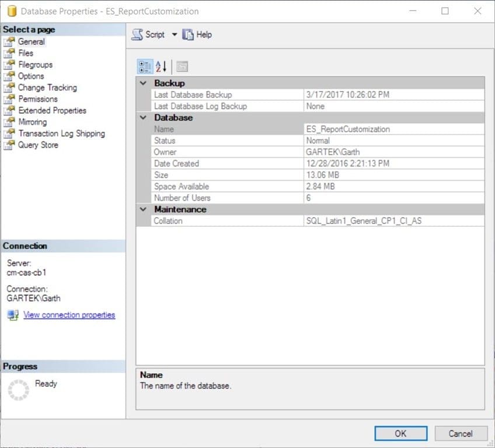Screen dimensions: 495x448
Task: Click the Transaction Log Shipping page icon
Action: coord(9,134)
